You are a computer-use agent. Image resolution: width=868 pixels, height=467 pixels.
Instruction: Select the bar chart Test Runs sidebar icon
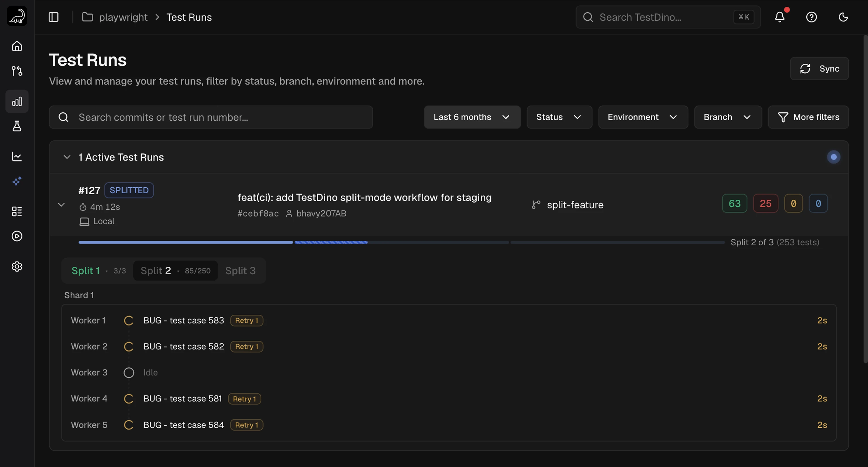17,101
